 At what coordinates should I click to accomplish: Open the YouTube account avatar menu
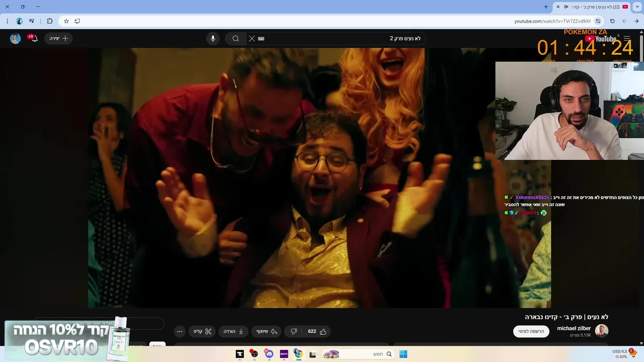click(x=16, y=39)
